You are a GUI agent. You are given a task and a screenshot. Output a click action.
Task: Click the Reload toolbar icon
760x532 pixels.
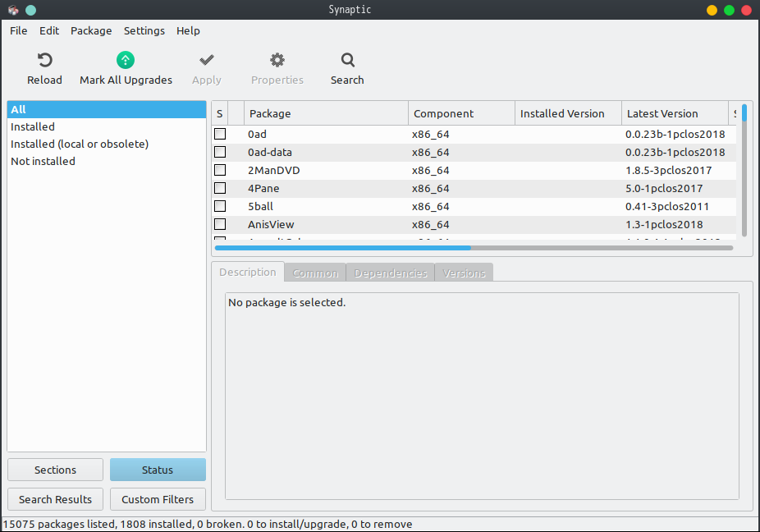pyautogui.click(x=44, y=60)
